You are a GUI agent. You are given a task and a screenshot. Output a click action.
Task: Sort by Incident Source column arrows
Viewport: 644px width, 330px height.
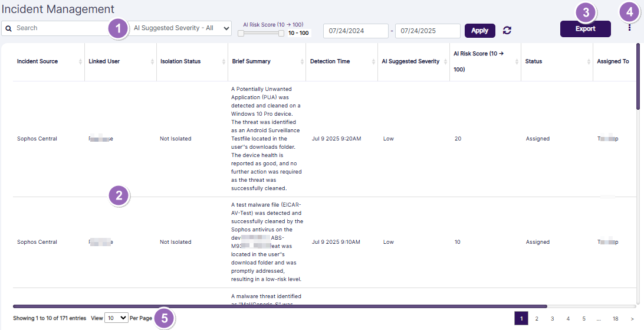click(80, 61)
